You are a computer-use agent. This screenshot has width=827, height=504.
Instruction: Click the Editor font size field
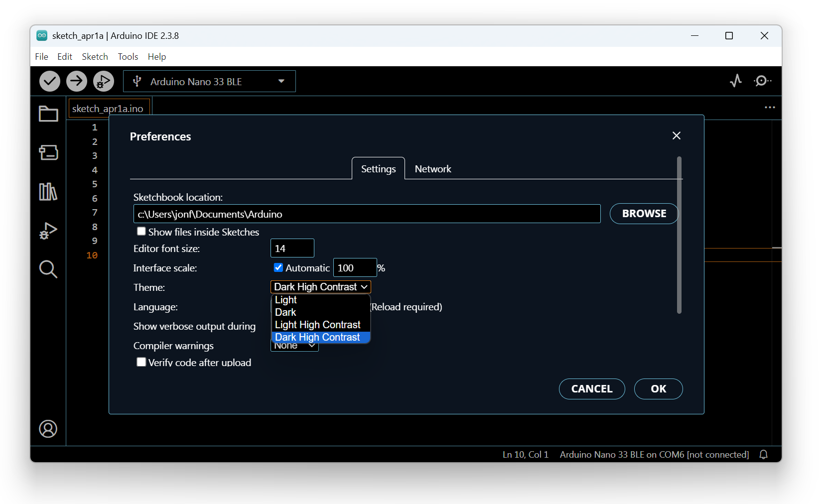pos(292,248)
